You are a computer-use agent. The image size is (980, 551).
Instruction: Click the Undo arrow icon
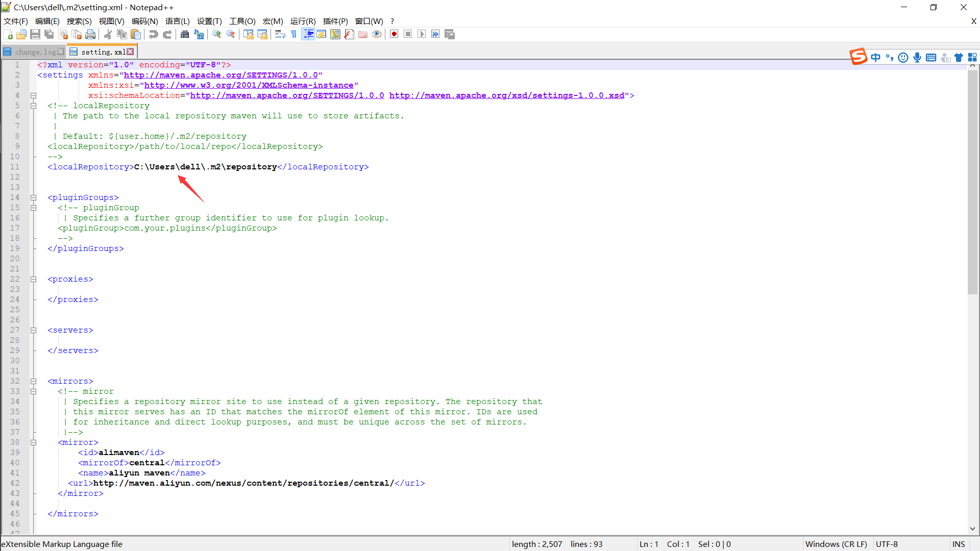tap(153, 34)
